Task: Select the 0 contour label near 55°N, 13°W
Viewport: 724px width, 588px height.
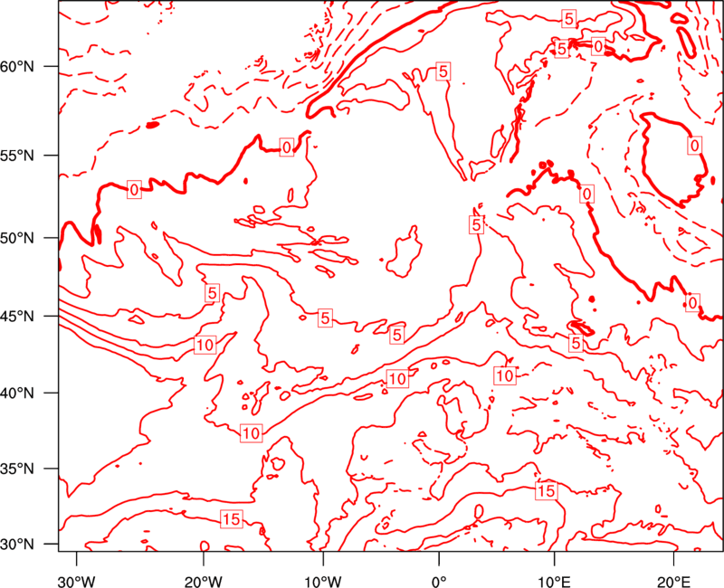Action: (287, 147)
